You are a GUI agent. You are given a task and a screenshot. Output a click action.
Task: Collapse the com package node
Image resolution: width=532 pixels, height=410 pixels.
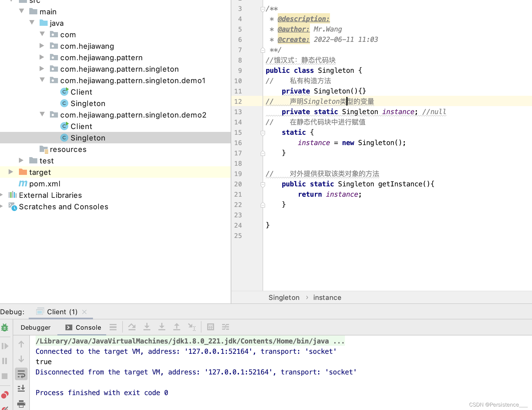[42, 34]
